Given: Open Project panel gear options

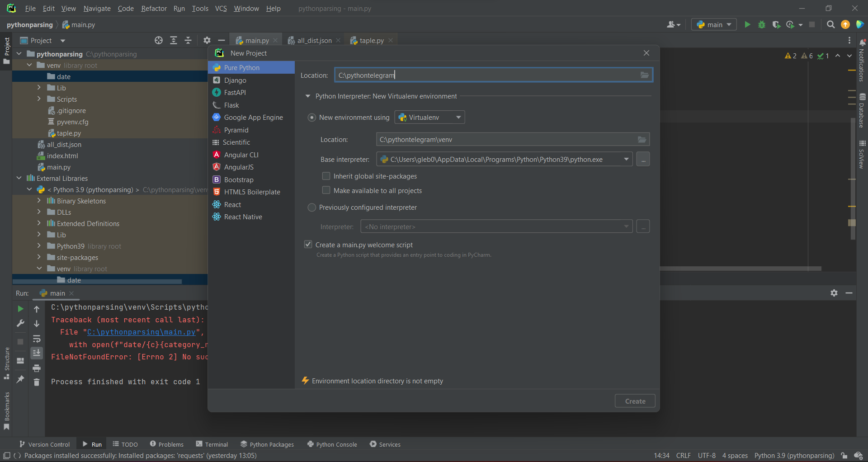Looking at the screenshot, I should pos(207,40).
